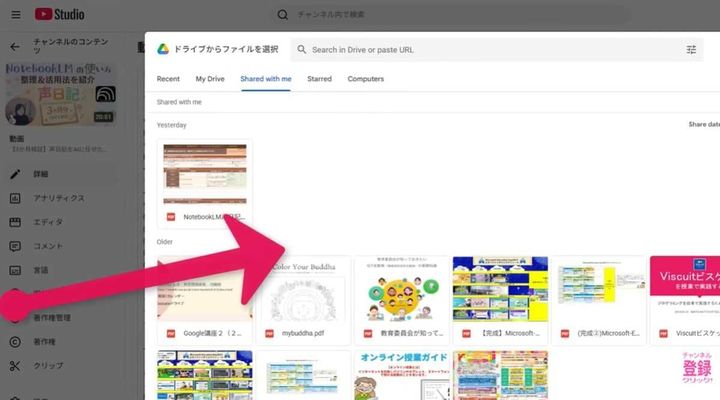Image resolution: width=720 pixels, height=400 pixels.
Task: Open the YouTube Studio hamburger menu
Action: pos(16,15)
